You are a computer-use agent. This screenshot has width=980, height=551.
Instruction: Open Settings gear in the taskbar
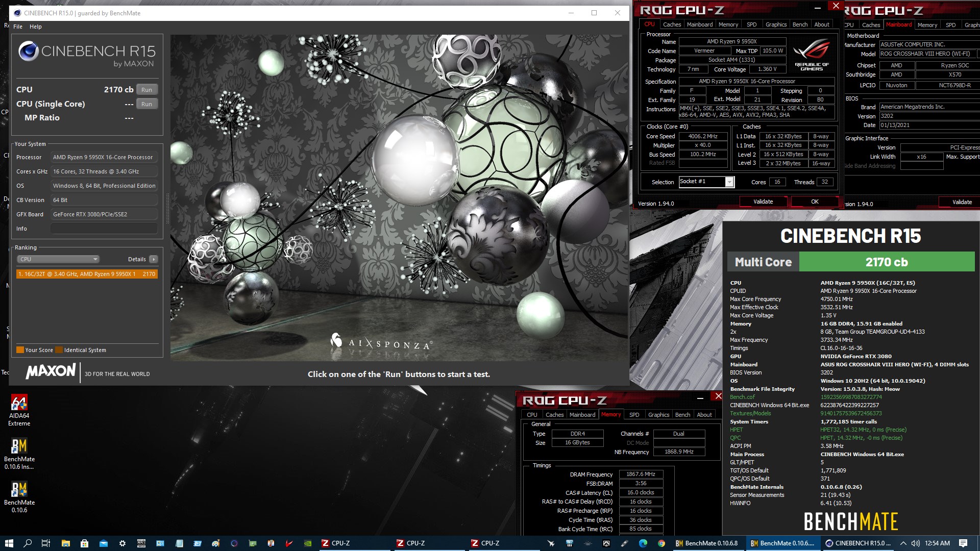point(122,543)
